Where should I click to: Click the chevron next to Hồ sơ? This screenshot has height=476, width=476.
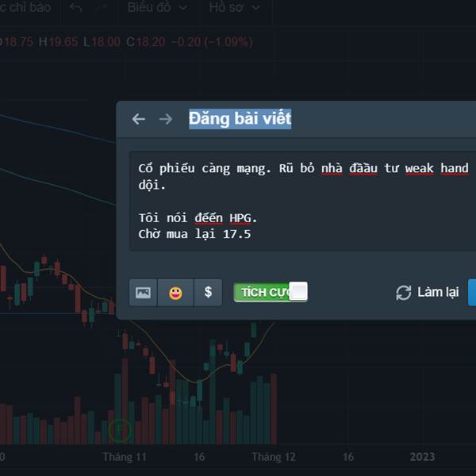(256, 8)
